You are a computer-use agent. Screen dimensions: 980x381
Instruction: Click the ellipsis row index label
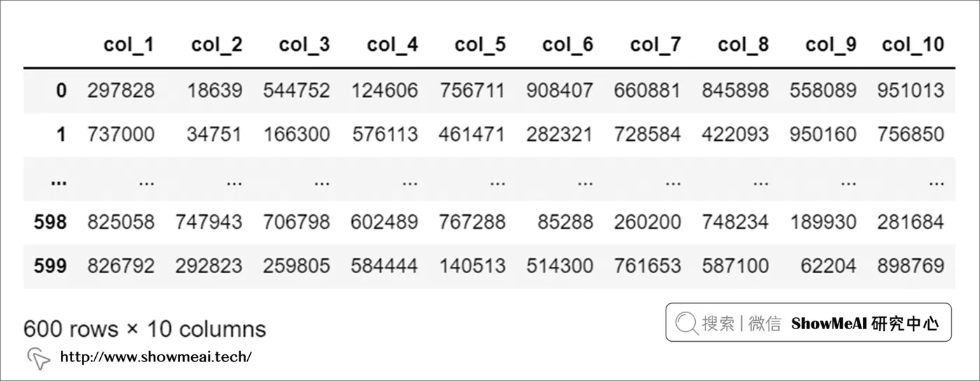coord(59,181)
